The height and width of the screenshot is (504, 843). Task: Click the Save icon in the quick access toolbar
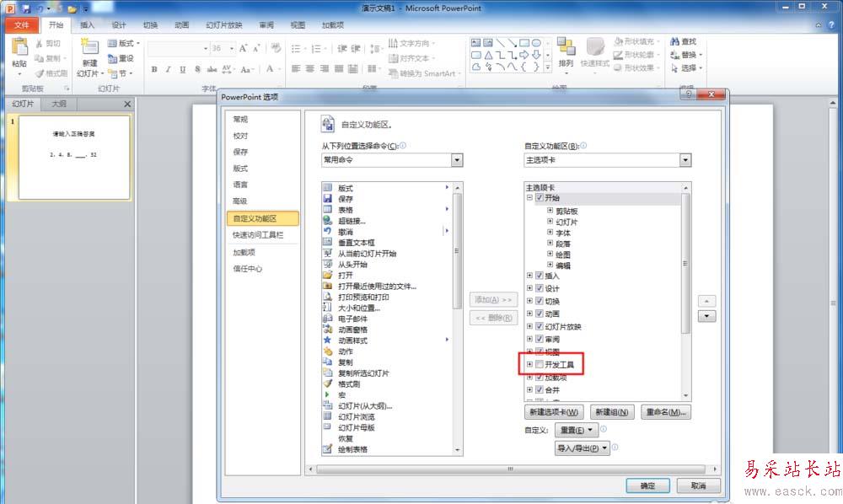tap(26, 8)
